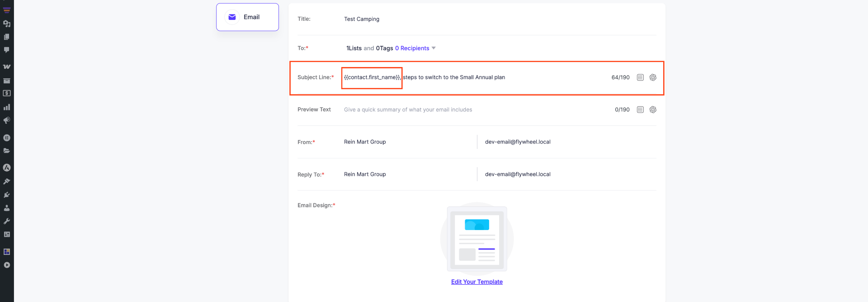Click the AI generator icon for Subject Line

[653, 77]
